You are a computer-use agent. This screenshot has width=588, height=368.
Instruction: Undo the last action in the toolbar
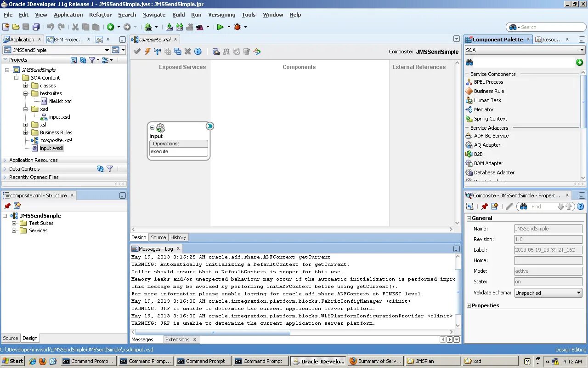[50, 27]
